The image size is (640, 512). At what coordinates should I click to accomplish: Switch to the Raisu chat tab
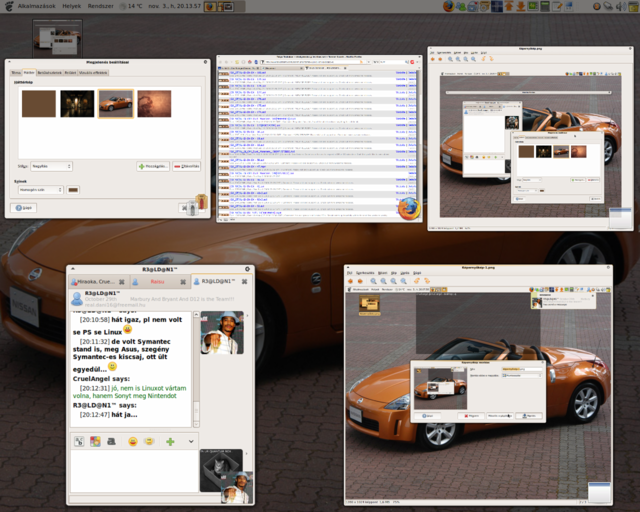coord(157,282)
